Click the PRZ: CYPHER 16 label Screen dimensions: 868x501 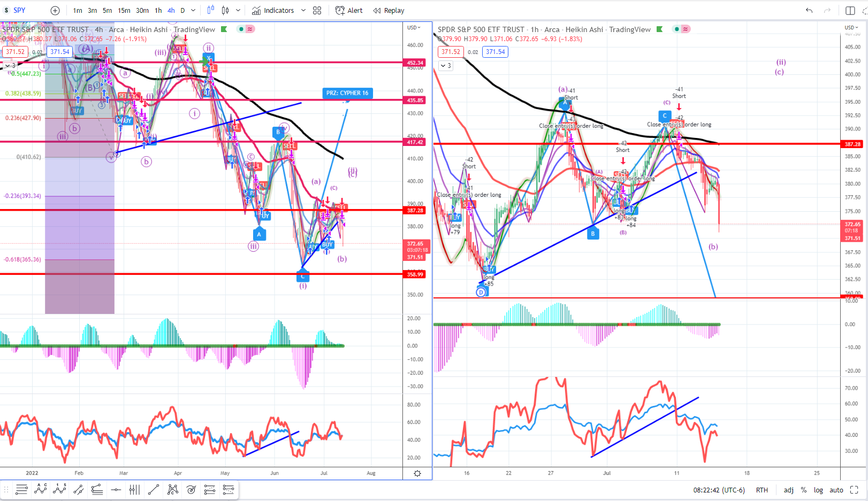tap(347, 93)
